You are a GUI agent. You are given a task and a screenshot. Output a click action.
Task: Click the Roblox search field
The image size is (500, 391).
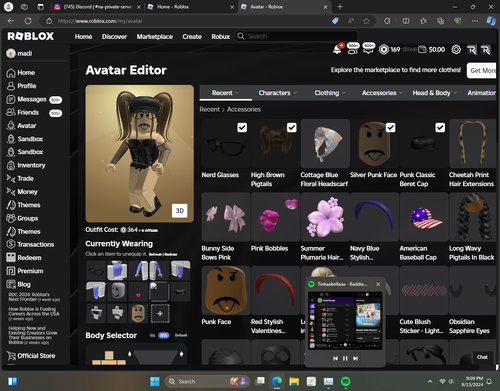[x=297, y=36]
